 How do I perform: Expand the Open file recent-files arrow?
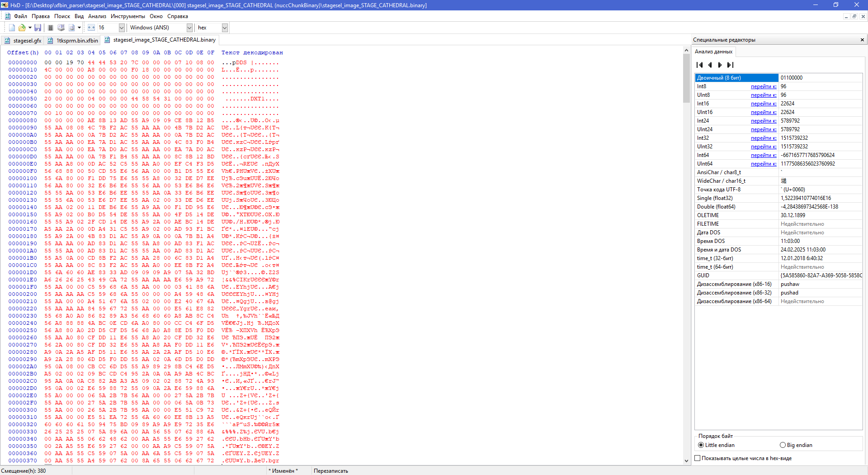pyautogui.click(x=30, y=28)
